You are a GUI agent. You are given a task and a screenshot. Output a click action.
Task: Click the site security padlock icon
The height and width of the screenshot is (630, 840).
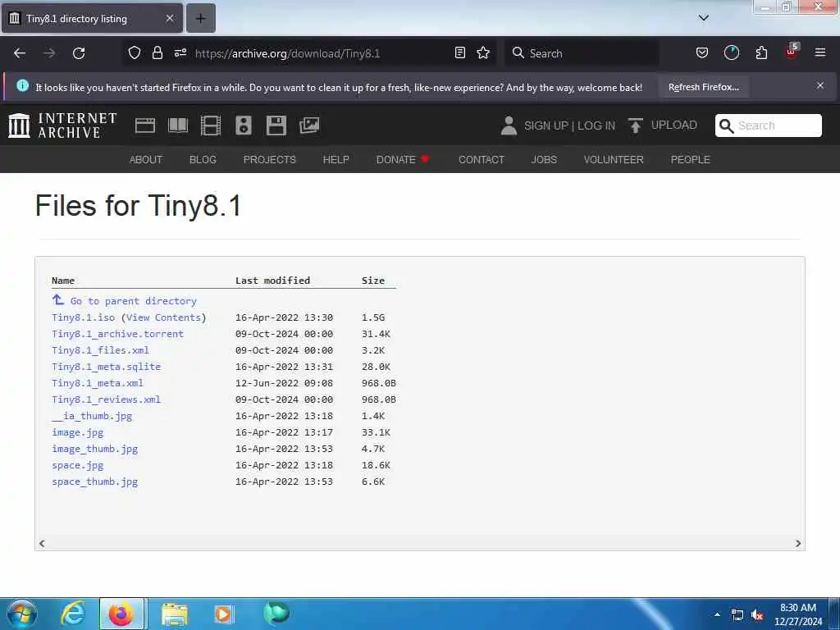pyautogui.click(x=157, y=52)
